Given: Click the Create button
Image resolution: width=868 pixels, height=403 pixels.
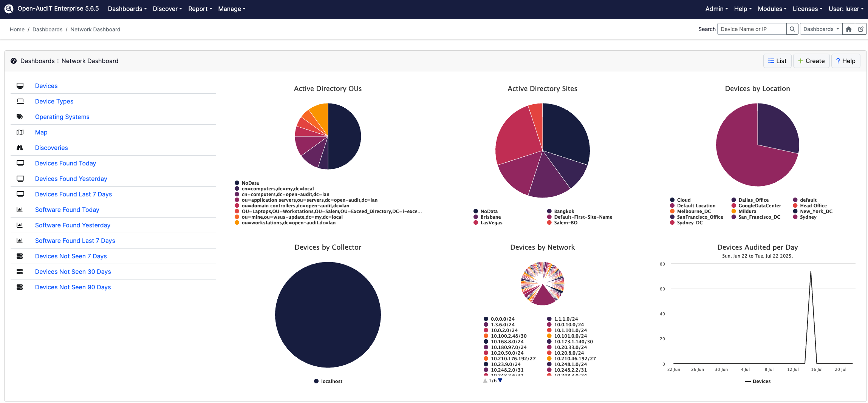Looking at the screenshot, I should click(x=811, y=61).
